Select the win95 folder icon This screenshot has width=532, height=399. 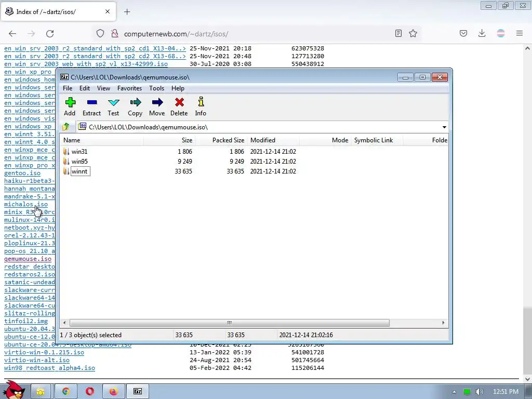[66, 161]
